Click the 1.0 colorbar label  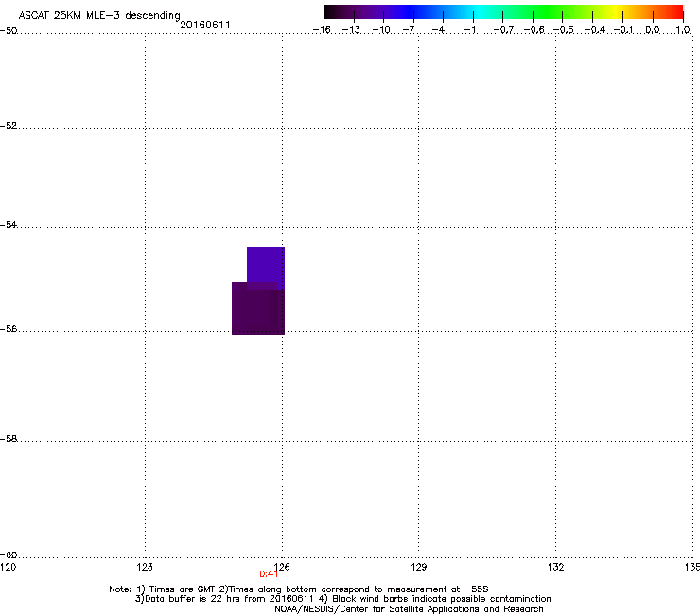pos(683,30)
